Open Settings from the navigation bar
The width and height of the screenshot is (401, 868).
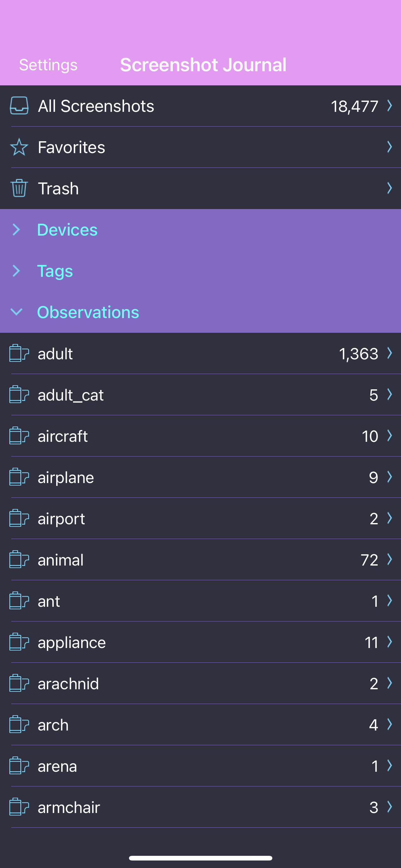47,65
